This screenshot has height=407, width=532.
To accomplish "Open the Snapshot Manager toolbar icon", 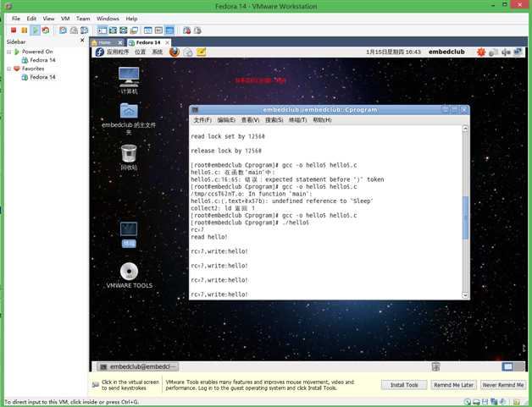I will pos(84,30).
